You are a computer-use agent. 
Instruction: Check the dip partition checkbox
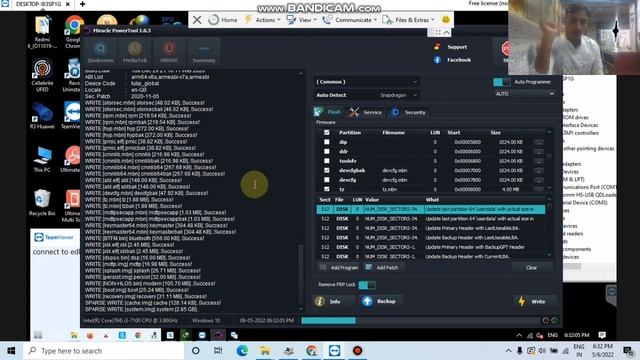pos(327,142)
